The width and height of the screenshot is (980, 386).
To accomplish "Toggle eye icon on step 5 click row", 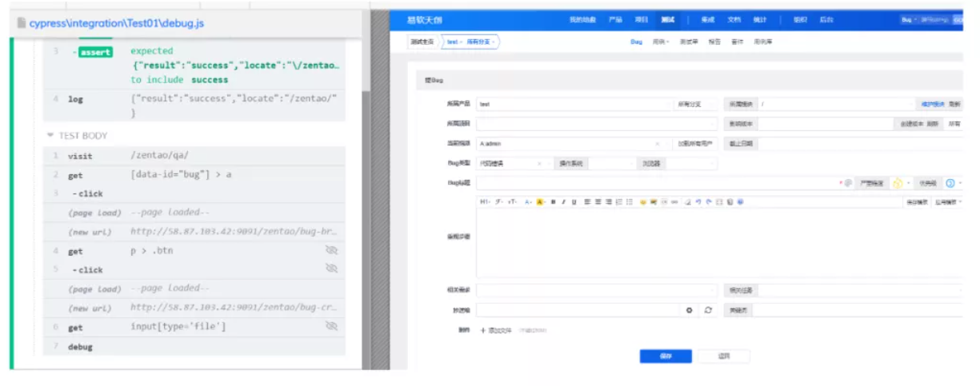I will point(331,269).
